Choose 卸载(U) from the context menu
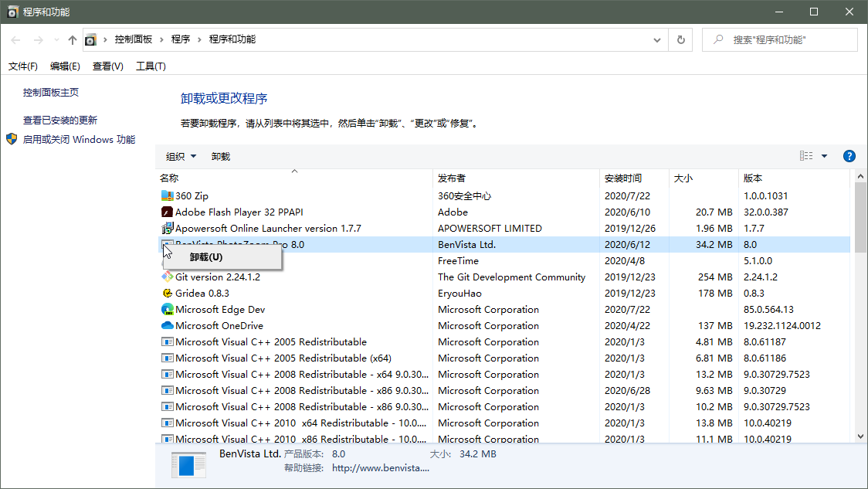 point(222,257)
